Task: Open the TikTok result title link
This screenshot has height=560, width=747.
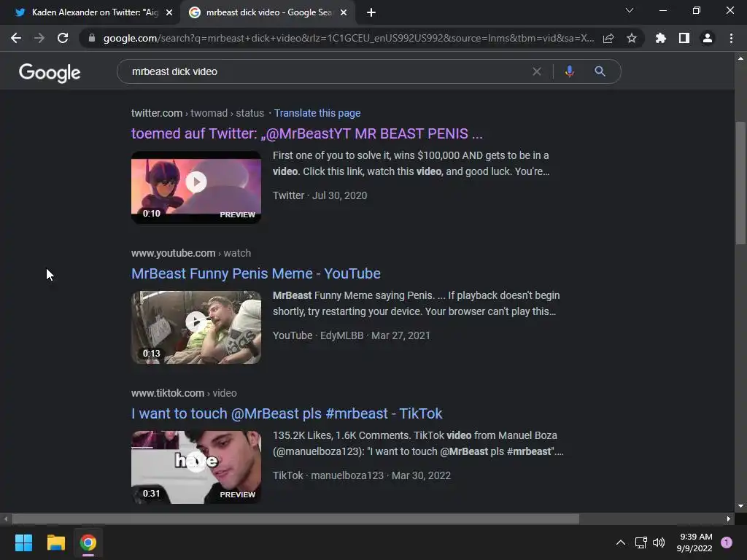Action: (x=287, y=413)
